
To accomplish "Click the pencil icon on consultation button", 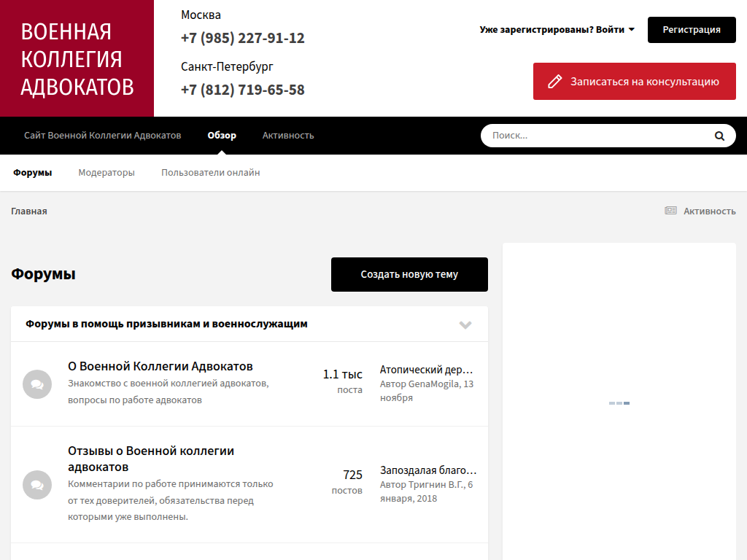I will (x=555, y=82).
